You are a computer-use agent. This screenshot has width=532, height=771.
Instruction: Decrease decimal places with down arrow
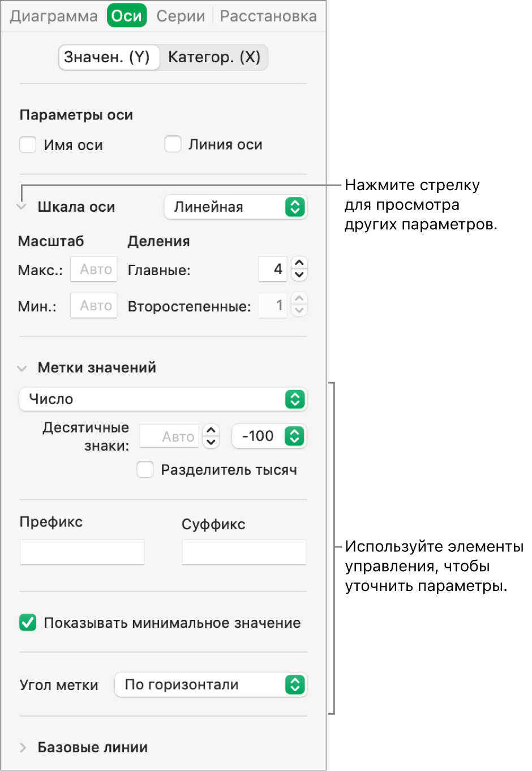point(211,442)
